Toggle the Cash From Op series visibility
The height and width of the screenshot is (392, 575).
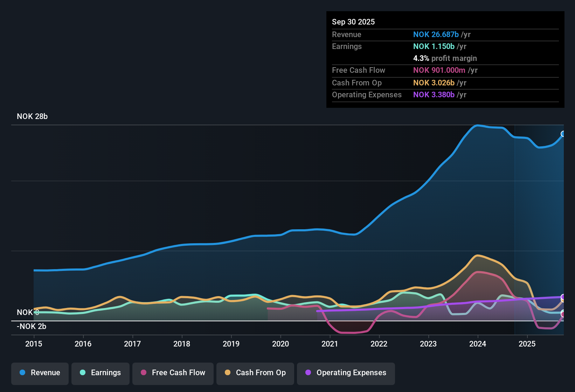(255, 373)
